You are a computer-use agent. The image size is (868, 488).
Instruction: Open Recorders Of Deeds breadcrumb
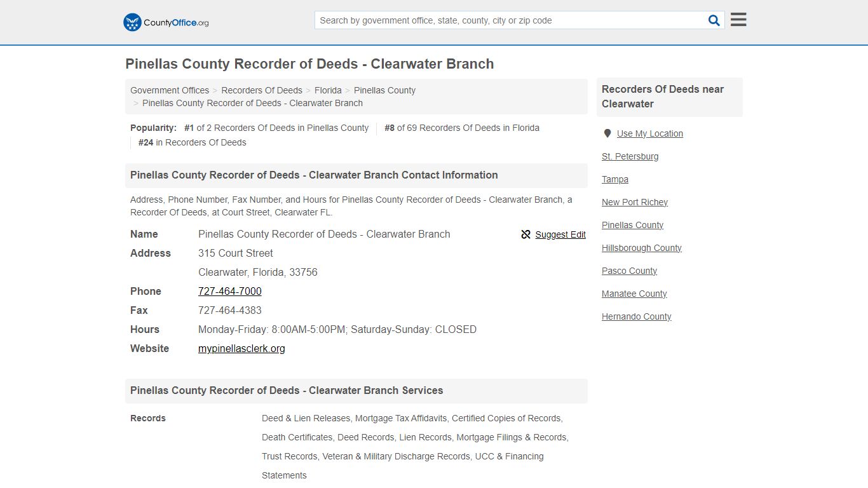coord(262,90)
